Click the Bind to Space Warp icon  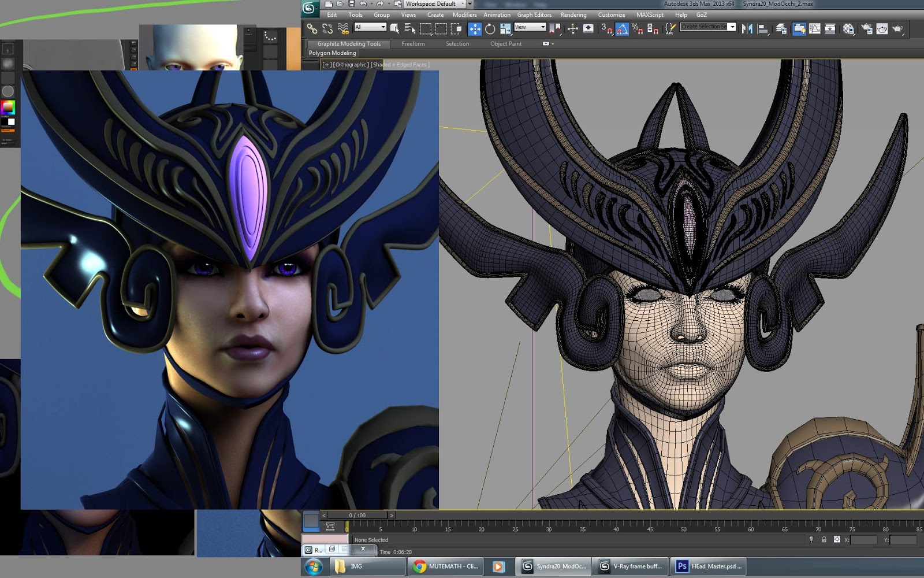coord(343,28)
